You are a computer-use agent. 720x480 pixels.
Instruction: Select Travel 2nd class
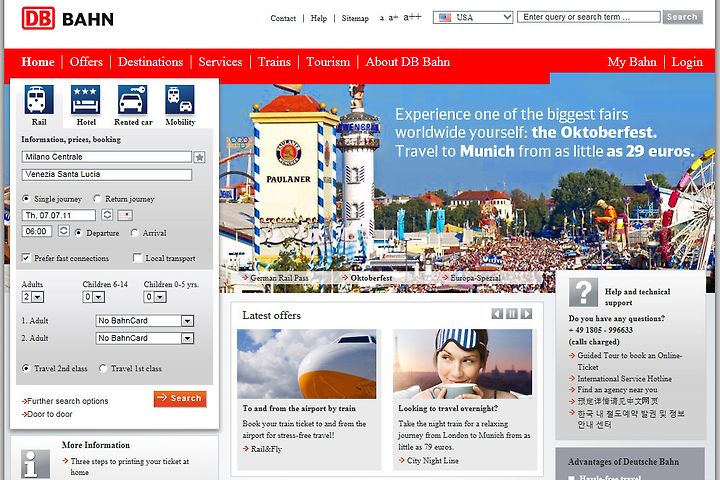(26, 368)
